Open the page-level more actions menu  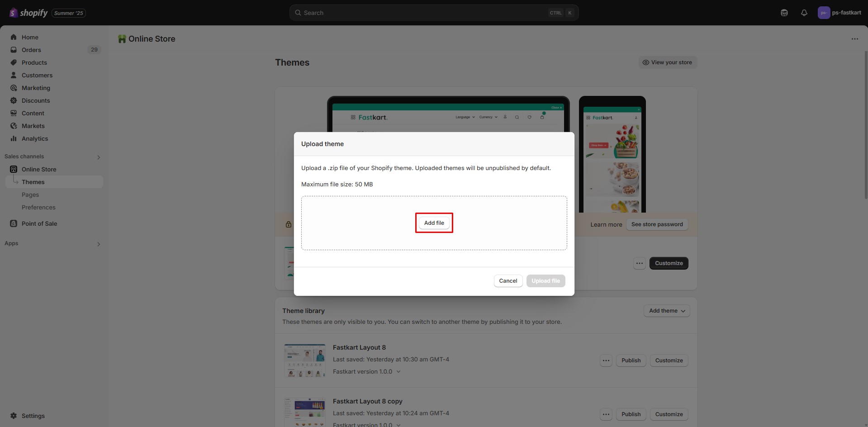(x=854, y=39)
